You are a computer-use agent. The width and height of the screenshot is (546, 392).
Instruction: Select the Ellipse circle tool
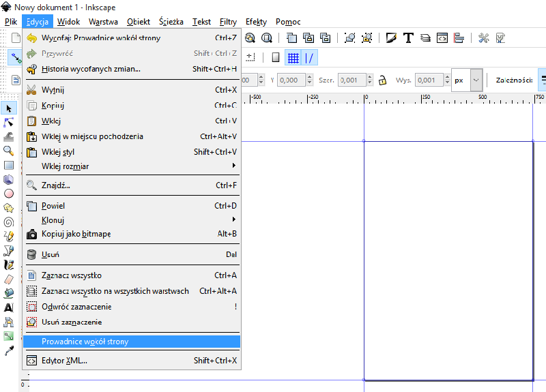[9, 194]
